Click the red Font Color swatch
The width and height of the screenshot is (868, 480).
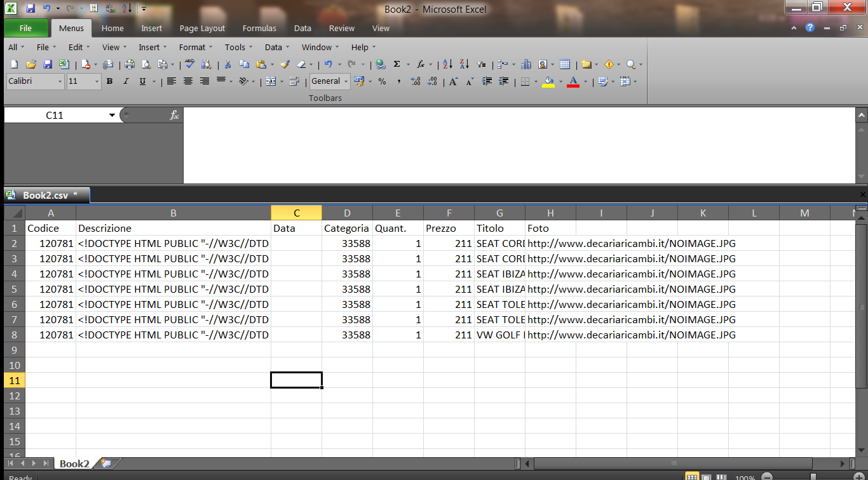point(574,81)
